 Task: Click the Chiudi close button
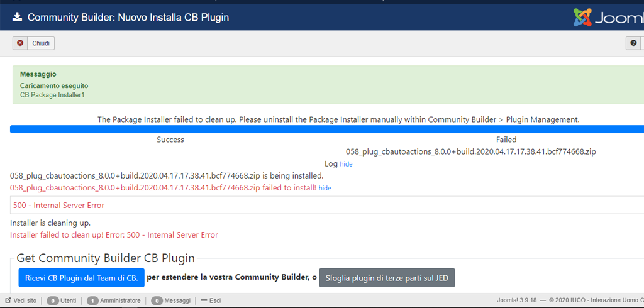click(33, 43)
